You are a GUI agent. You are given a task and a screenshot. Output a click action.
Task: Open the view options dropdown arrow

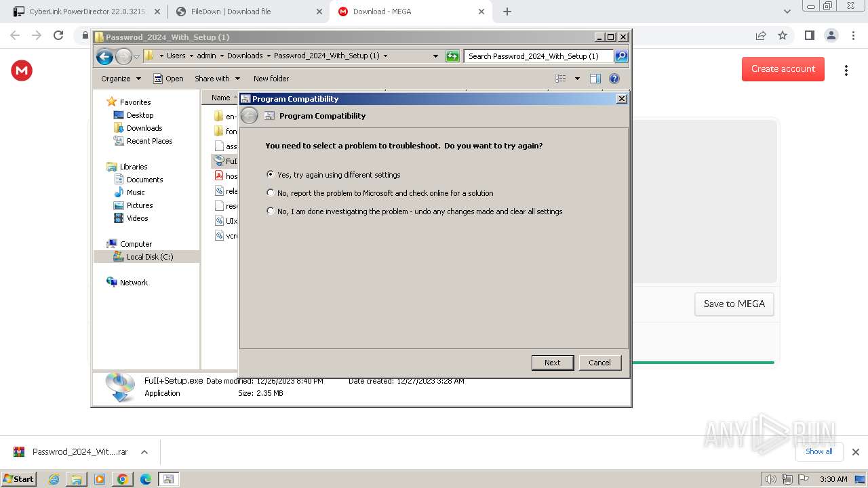(x=577, y=79)
